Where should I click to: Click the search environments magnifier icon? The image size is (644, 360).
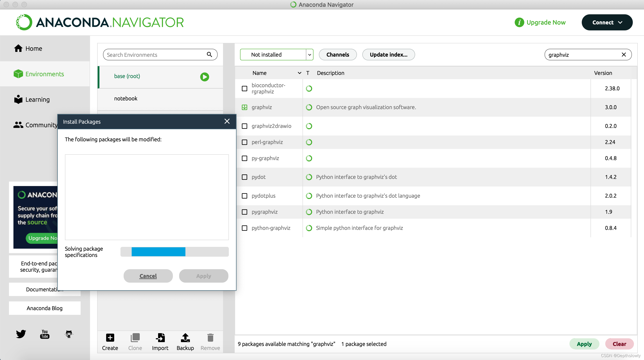coord(209,54)
